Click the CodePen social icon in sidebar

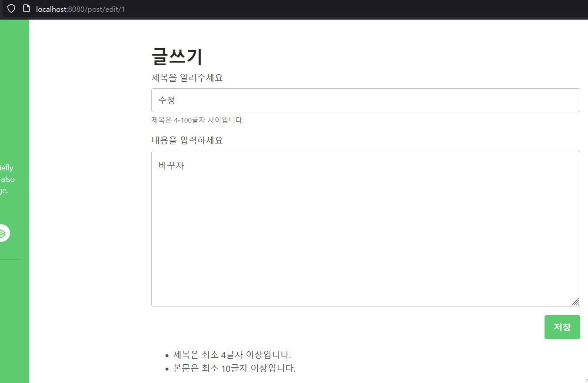click(3, 233)
